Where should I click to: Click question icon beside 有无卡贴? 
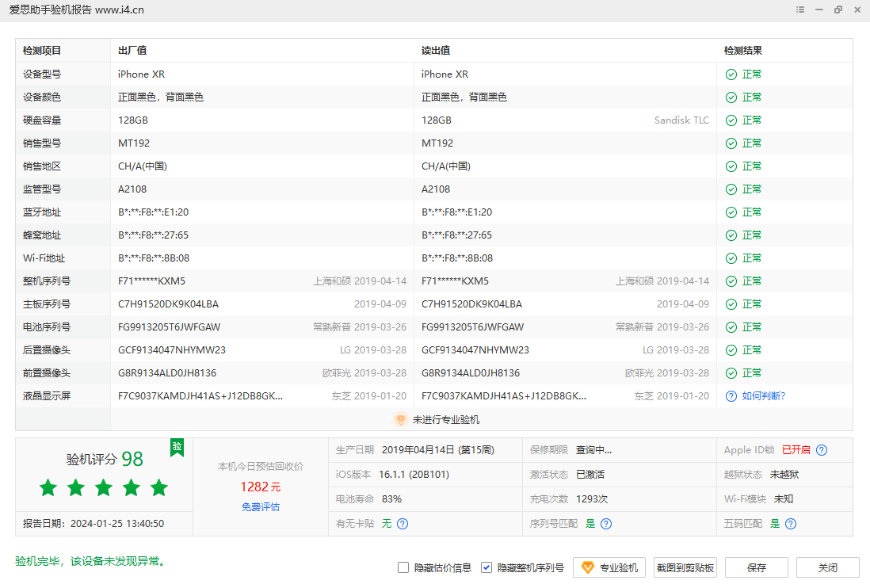tap(403, 524)
